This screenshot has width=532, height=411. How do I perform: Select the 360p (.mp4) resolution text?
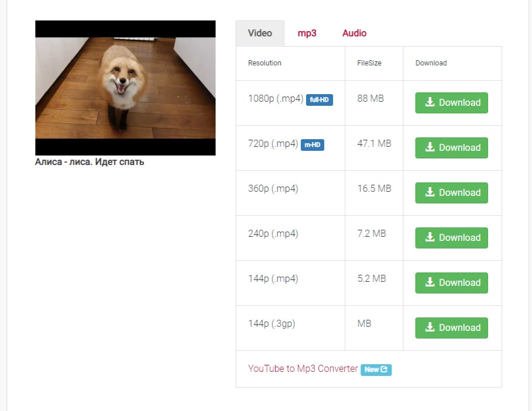tap(273, 189)
